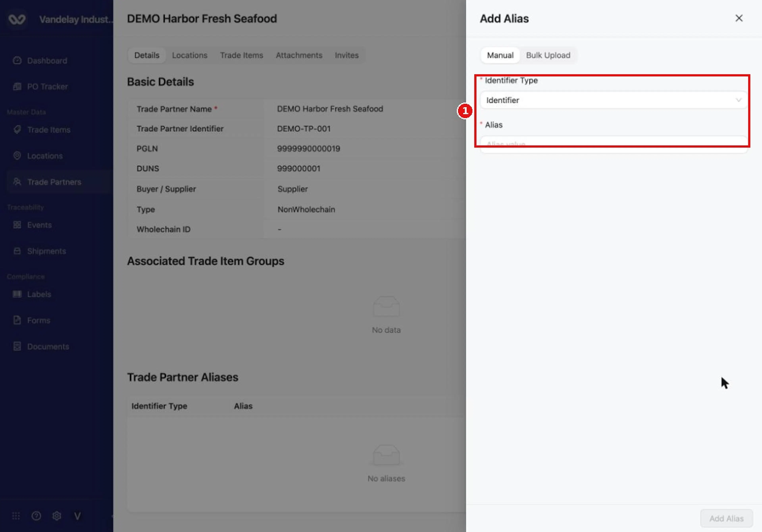This screenshot has width=762, height=532.
Task: Click the DUNS value 999000001
Action: (x=298, y=168)
